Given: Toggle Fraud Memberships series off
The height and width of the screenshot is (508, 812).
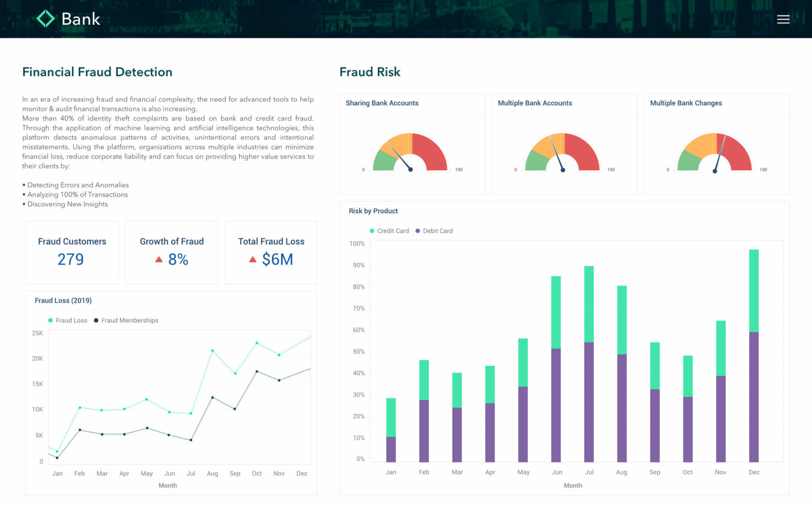Looking at the screenshot, I should coord(126,320).
